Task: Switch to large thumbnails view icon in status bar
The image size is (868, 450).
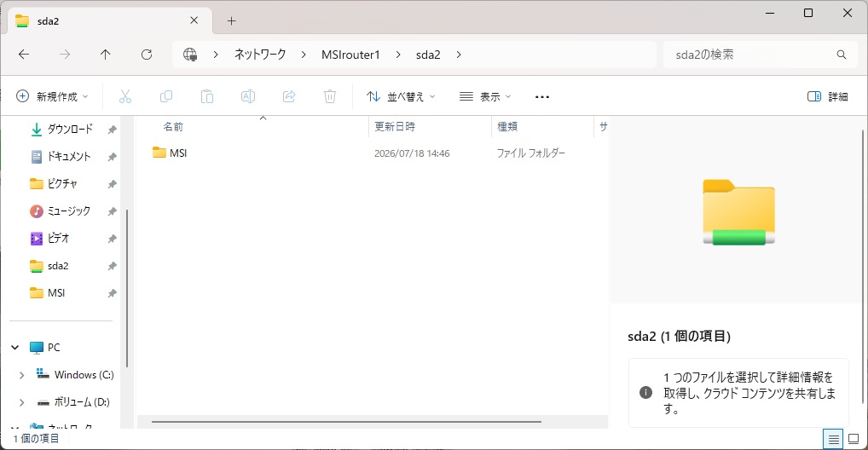Action: (x=854, y=440)
